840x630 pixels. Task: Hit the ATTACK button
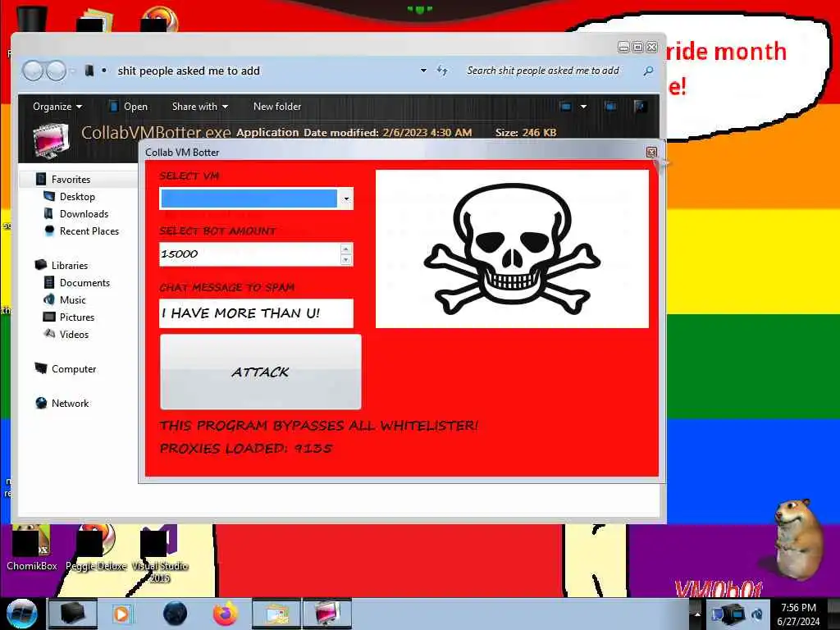pyautogui.click(x=261, y=372)
